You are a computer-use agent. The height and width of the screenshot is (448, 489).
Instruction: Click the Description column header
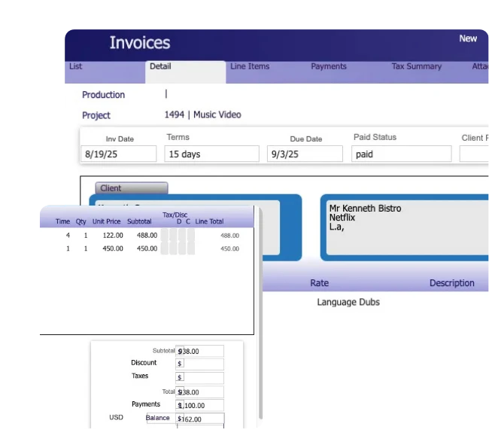tap(452, 283)
